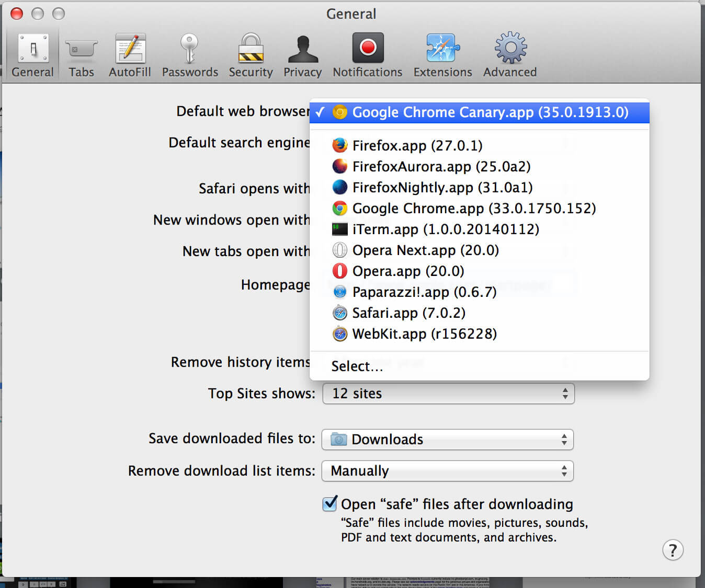Open the Security preferences pane
This screenshot has width=705, height=588.
click(x=251, y=55)
